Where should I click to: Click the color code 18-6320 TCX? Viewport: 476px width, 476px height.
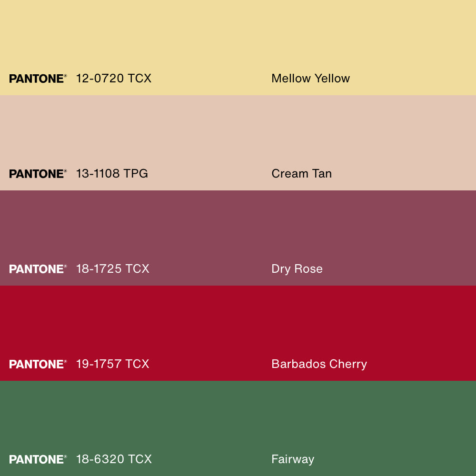click(114, 459)
